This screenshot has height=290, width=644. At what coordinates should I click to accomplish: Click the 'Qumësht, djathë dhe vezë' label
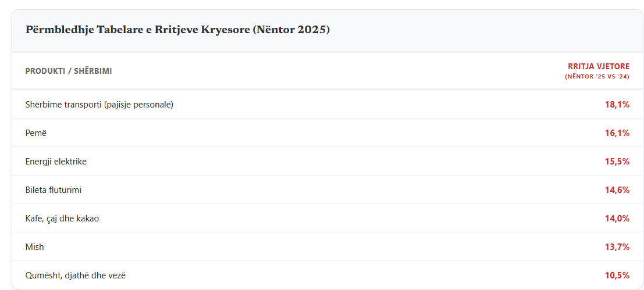[75, 275]
